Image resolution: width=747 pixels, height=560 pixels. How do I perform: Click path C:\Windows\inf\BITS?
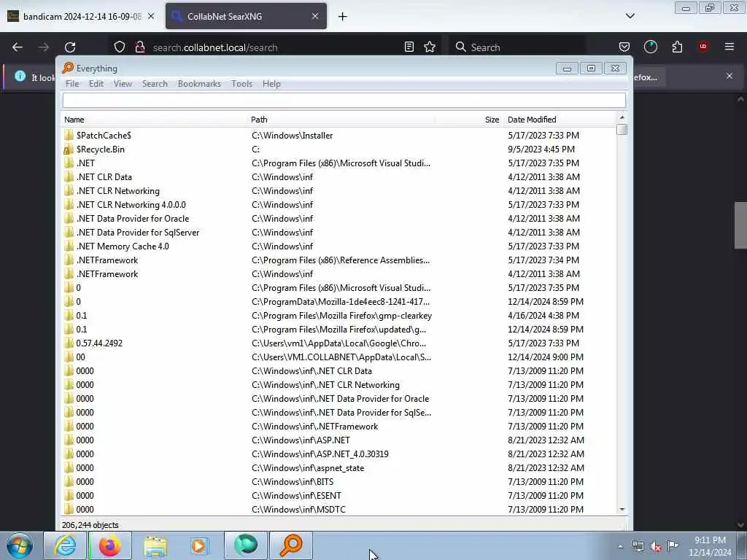pyautogui.click(x=293, y=482)
